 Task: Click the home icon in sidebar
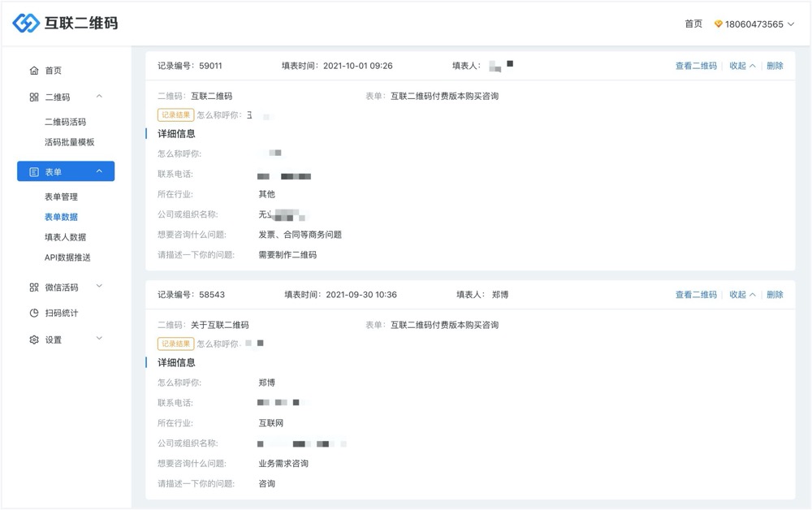[x=34, y=71]
